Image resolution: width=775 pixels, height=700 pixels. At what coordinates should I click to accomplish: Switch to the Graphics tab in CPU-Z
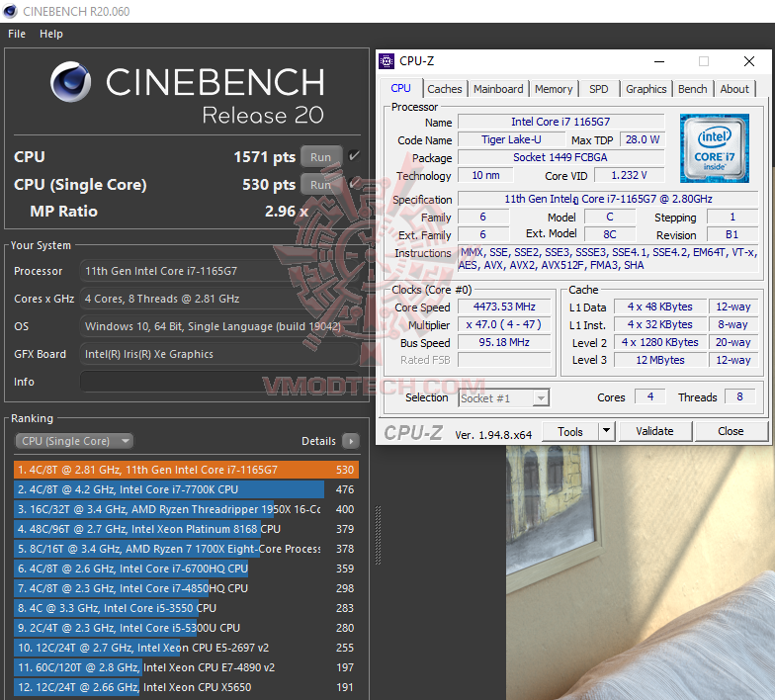coord(646,89)
